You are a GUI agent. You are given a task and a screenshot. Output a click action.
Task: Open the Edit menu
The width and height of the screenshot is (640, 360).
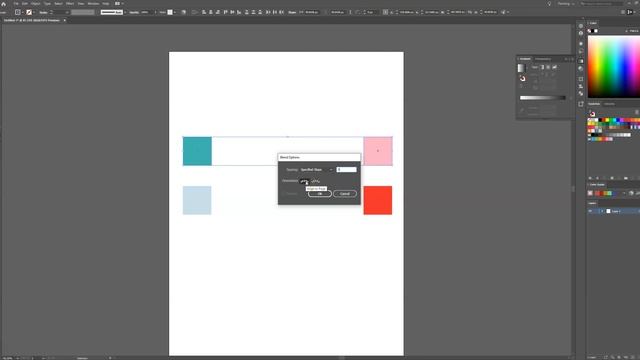(x=25, y=4)
